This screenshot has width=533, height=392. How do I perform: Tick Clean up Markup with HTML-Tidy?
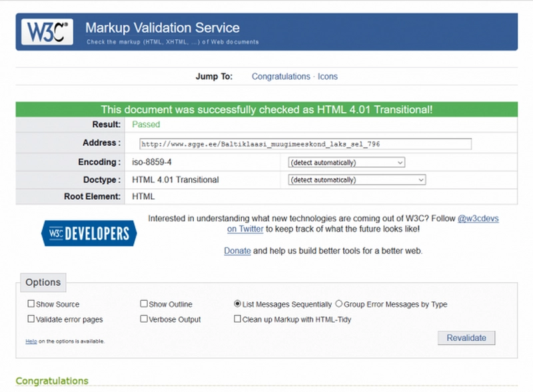tap(238, 319)
